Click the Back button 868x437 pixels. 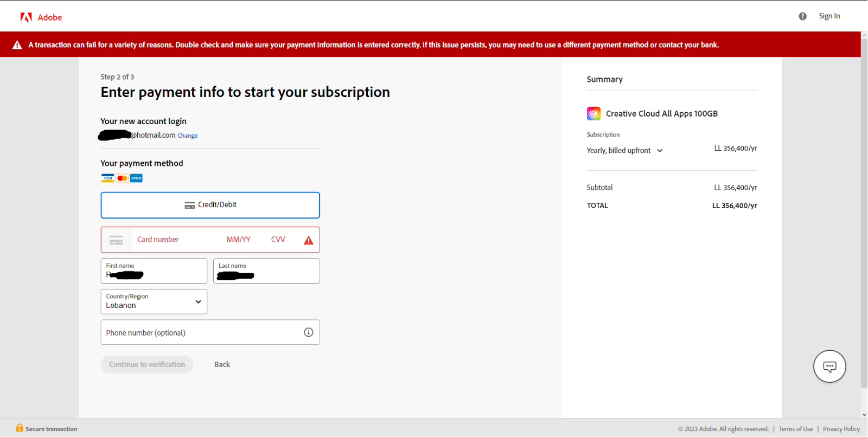pyautogui.click(x=222, y=364)
